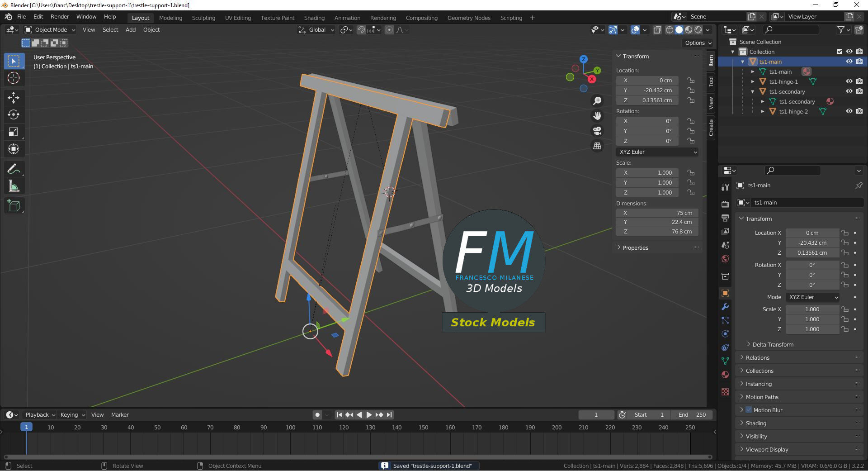Open Material properties sphere icon
Screen dimensions: 868x471
725,375
